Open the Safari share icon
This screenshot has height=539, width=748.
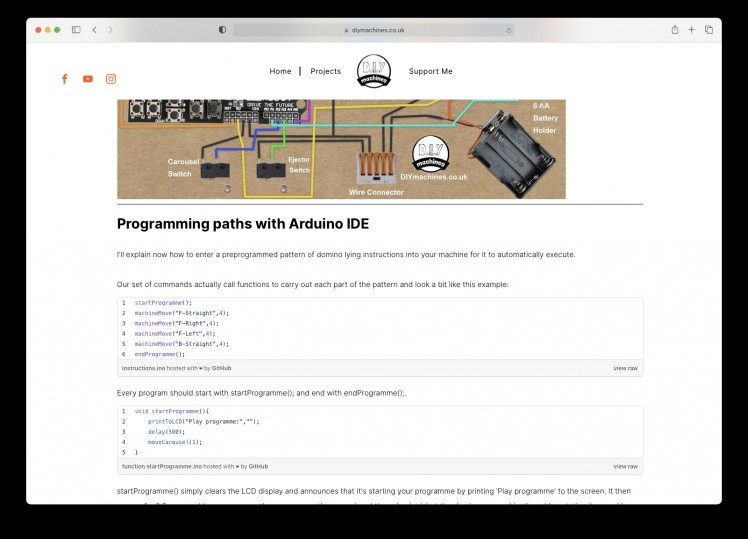(675, 30)
